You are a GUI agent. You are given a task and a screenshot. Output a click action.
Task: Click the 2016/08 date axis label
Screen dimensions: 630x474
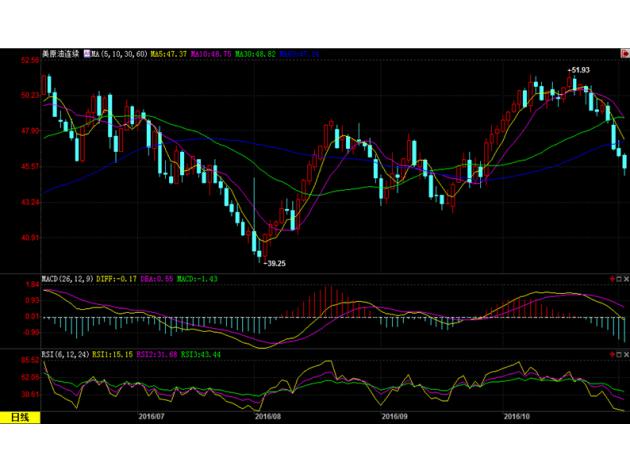click(x=268, y=417)
